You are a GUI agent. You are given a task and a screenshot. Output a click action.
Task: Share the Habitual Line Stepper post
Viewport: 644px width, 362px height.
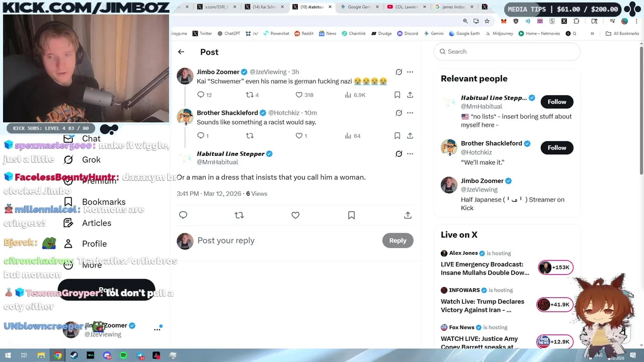408,215
